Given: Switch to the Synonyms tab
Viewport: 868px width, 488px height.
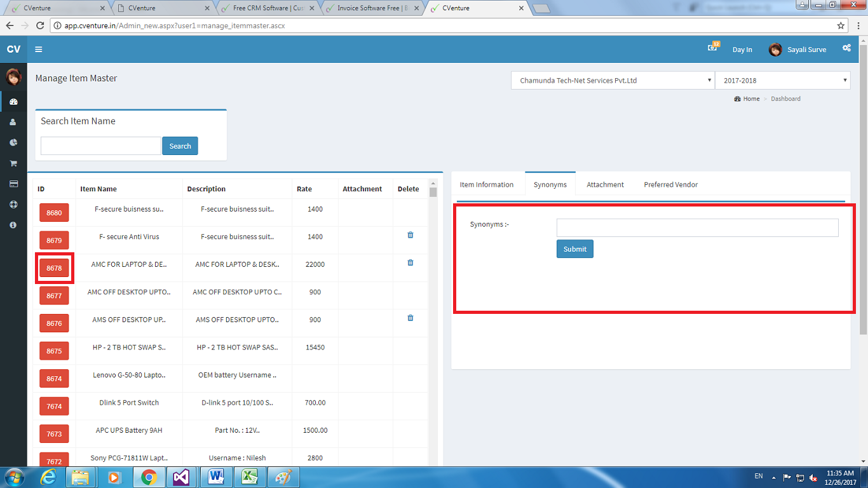Looking at the screenshot, I should pyautogui.click(x=550, y=185).
